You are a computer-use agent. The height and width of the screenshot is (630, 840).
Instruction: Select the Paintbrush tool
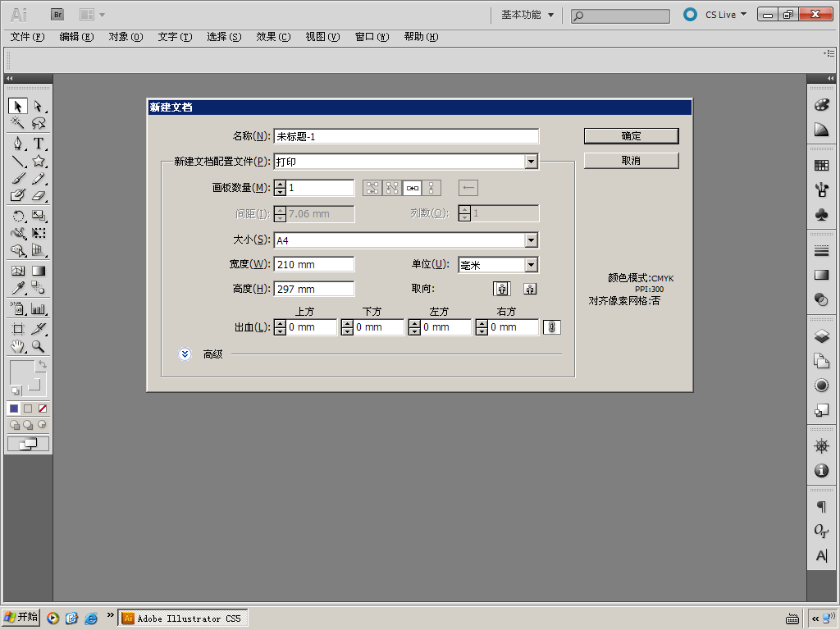click(x=18, y=178)
